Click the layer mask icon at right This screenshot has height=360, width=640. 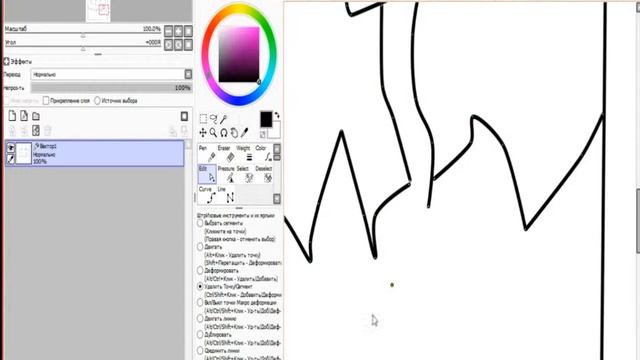point(184,116)
